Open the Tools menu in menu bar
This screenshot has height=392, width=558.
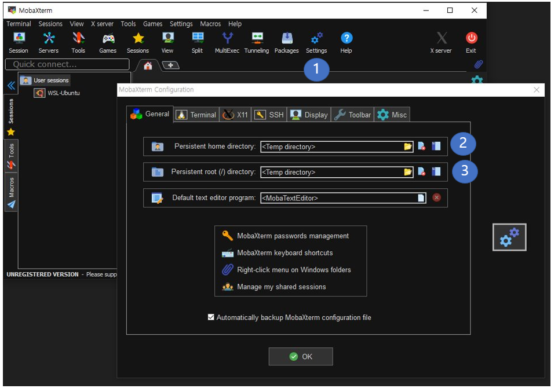128,24
